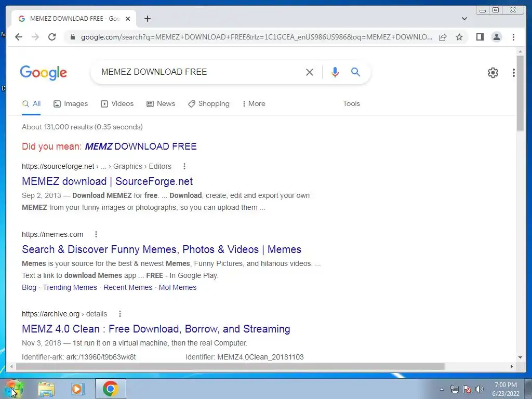The image size is (532, 399).
Task: Switch to Videos results
Action: tap(117, 104)
